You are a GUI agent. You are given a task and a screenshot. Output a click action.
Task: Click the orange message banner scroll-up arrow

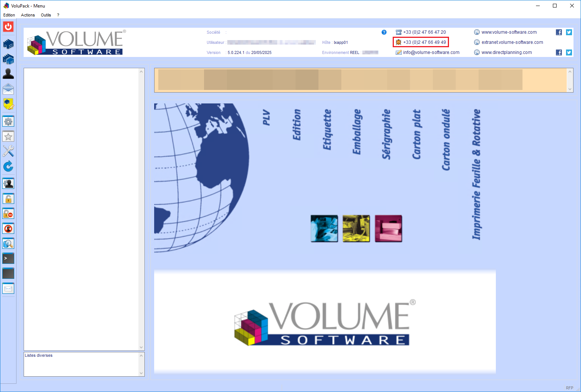coord(570,72)
